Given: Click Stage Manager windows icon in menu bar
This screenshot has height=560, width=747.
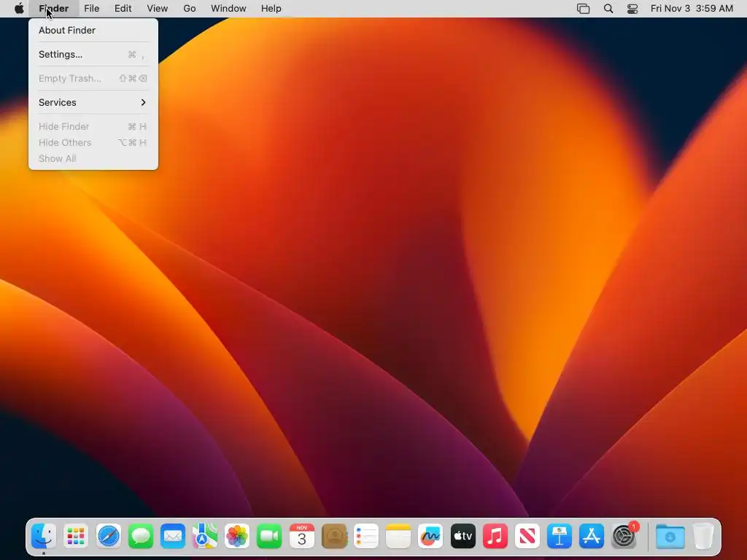Looking at the screenshot, I should (583, 9).
